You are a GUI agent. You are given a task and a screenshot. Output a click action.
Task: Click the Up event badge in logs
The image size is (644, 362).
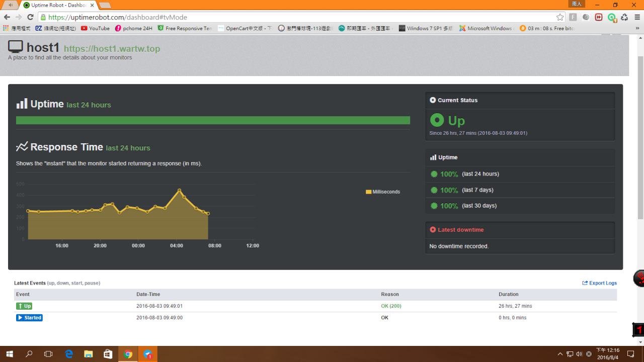pos(24,306)
